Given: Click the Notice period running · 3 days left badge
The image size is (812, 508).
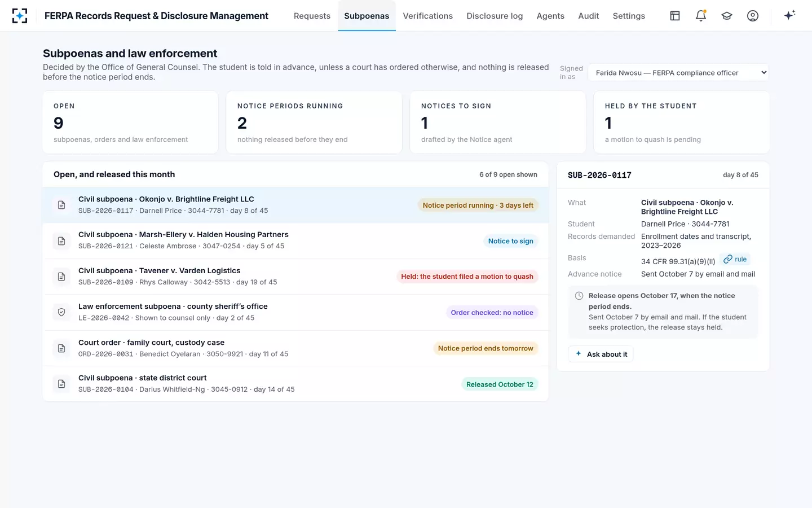Looking at the screenshot, I should pyautogui.click(x=478, y=205).
